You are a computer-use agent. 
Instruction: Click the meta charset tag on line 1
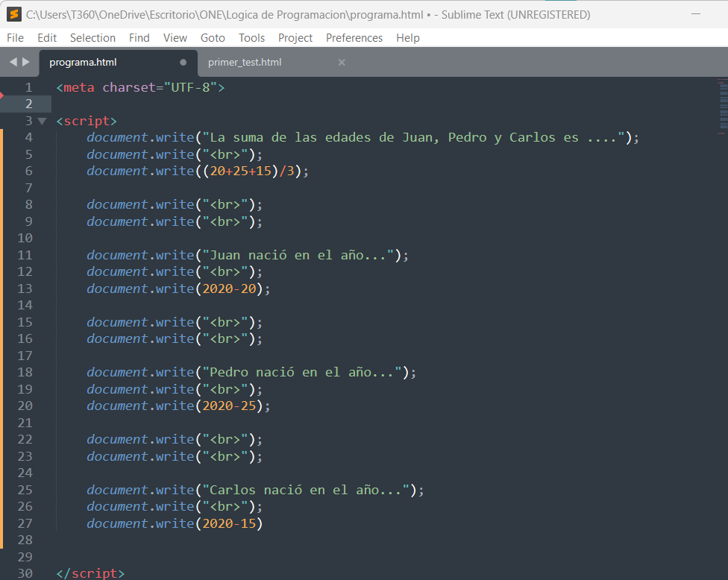point(140,88)
